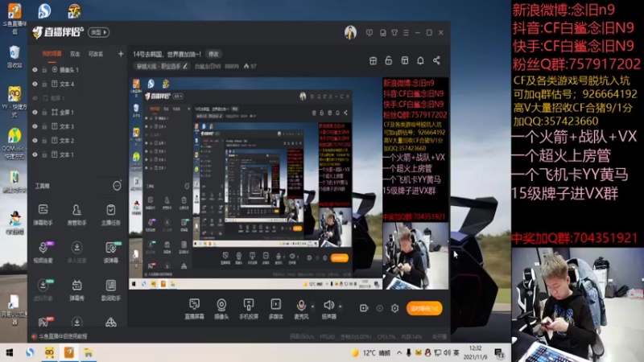The height and width of the screenshot is (362, 644).
Task: Switch to the 可改名 scene tab
Action: click(96, 54)
